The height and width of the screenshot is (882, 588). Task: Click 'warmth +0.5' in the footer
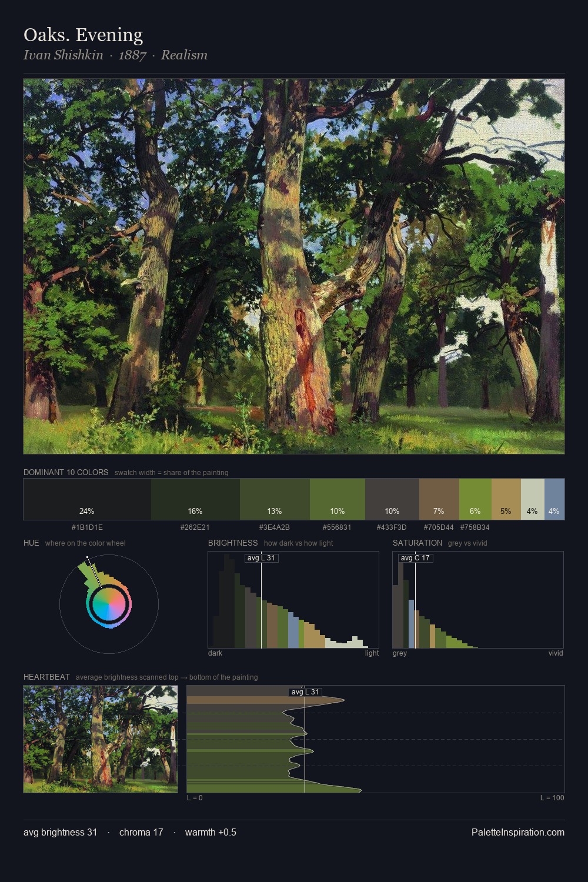pyautogui.click(x=211, y=832)
